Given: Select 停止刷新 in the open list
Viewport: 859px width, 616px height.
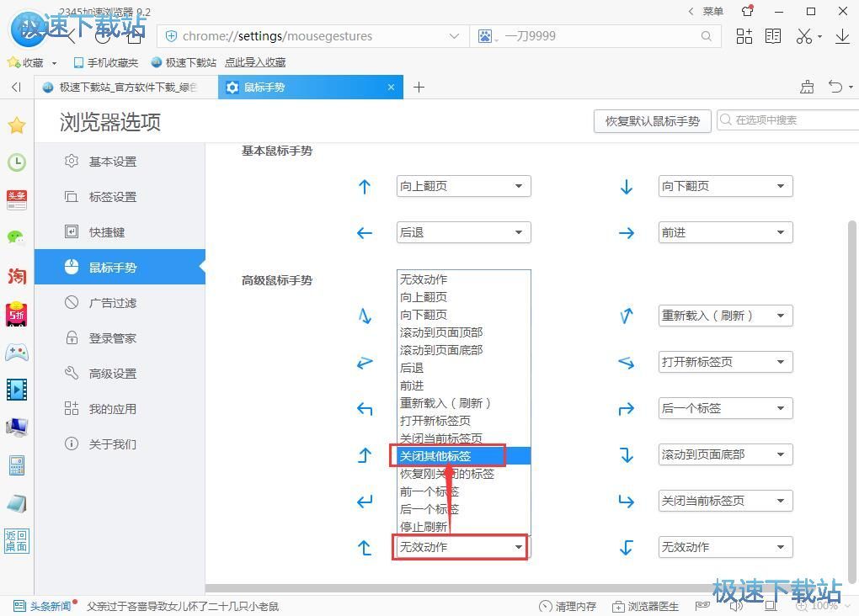Looking at the screenshot, I should tap(463, 527).
